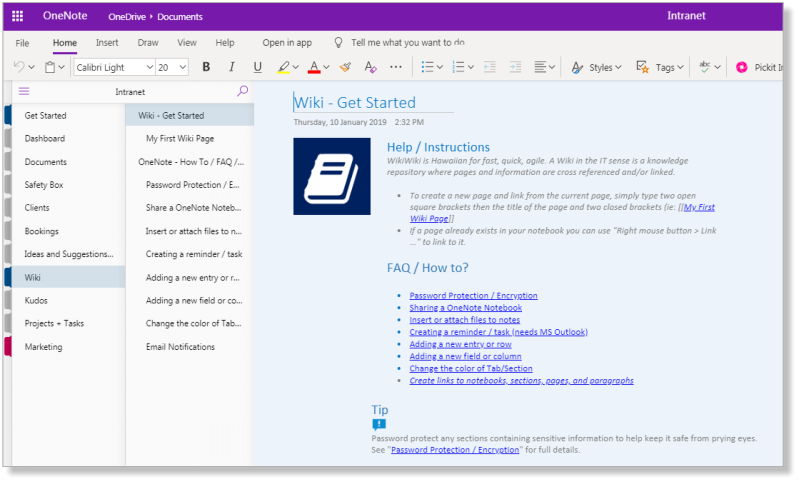Image resolution: width=800 pixels, height=483 pixels.
Task: Expand the highlight color dropdown arrow
Action: (x=295, y=67)
